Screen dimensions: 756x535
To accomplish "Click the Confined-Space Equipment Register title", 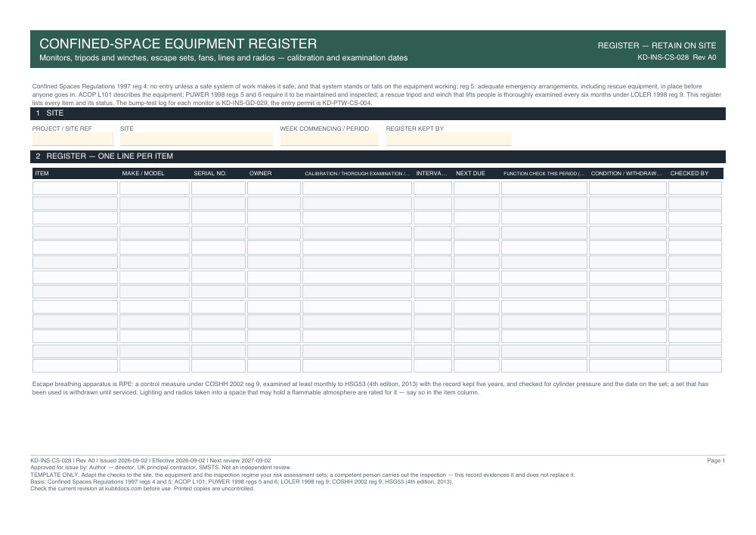I will click(178, 44).
